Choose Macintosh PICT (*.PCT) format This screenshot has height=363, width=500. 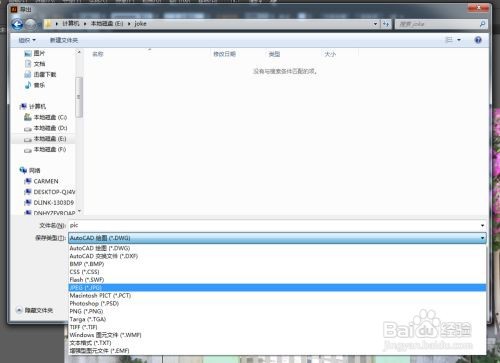pos(277,296)
